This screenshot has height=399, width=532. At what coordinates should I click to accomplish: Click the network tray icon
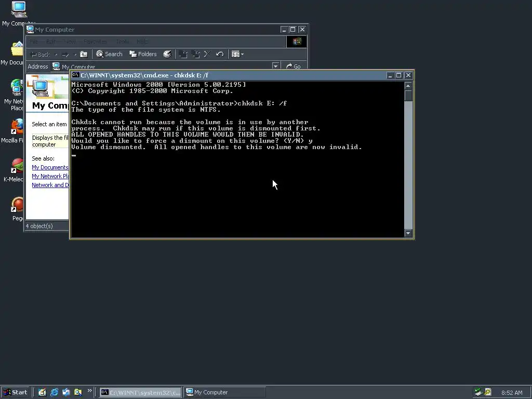478,392
